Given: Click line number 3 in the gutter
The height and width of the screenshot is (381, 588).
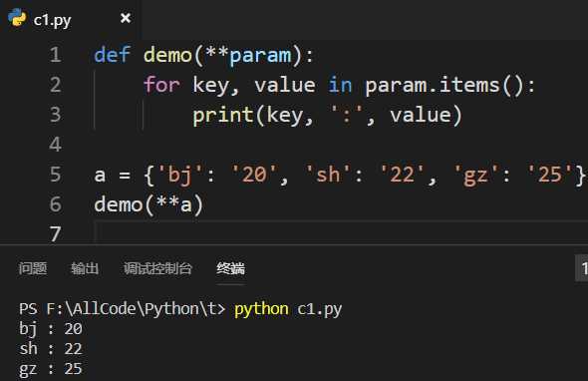Looking at the screenshot, I should 55,115.
